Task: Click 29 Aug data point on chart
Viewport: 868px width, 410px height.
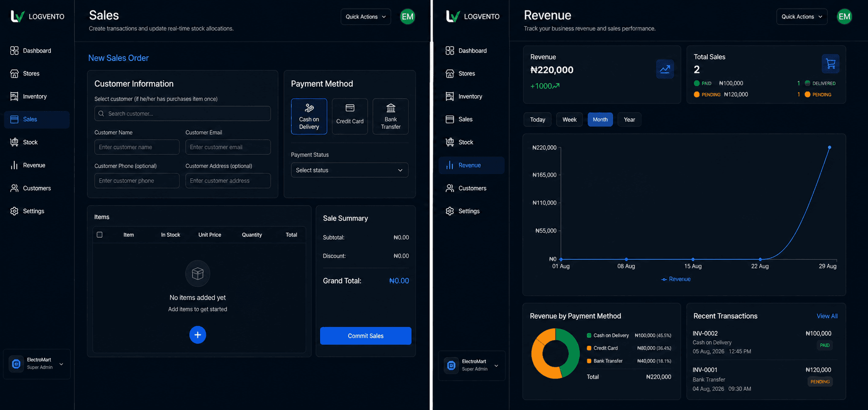Action: (x=829, y=147)
